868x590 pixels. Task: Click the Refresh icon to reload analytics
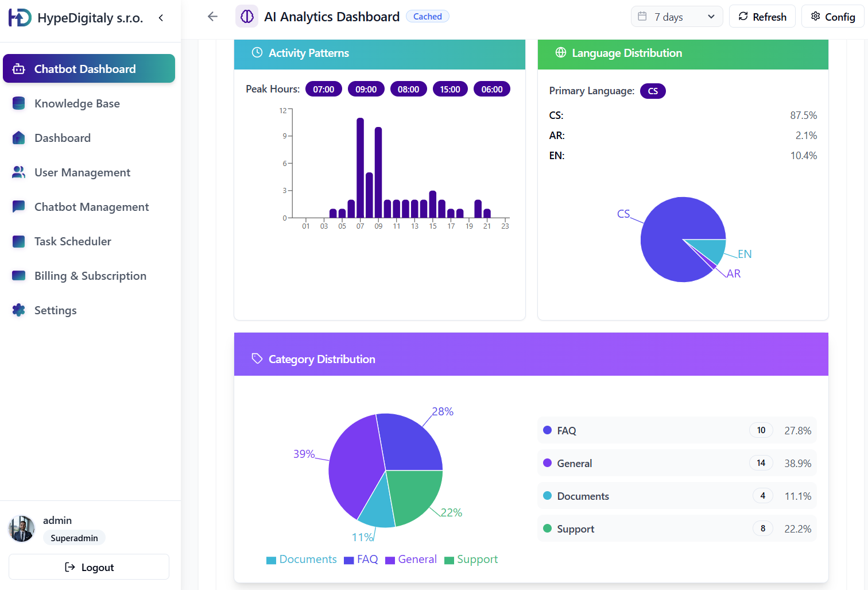742,16
